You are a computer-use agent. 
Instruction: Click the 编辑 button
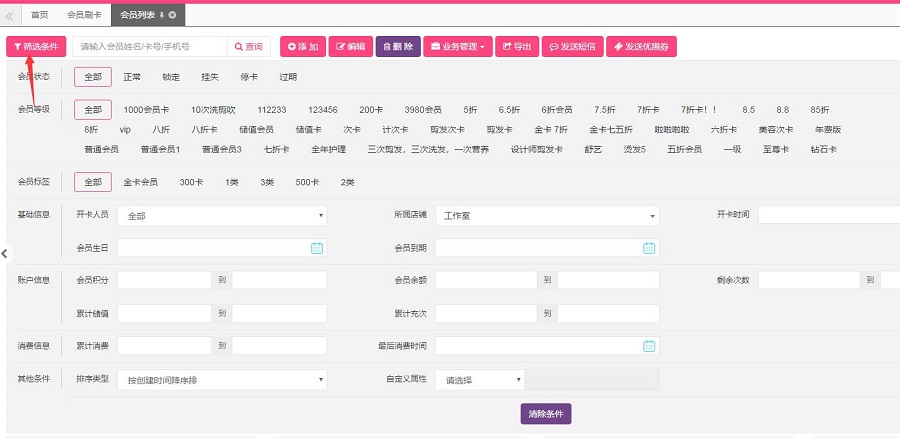coord(351,46)
